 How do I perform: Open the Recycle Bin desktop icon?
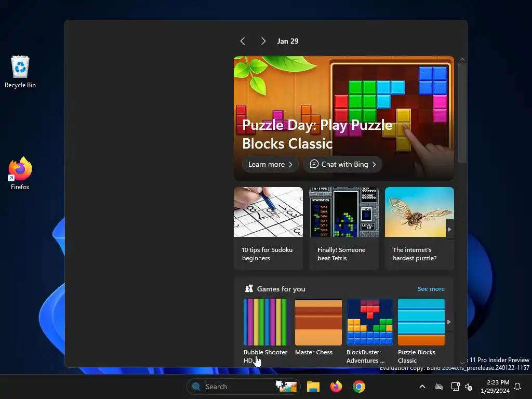20,72
